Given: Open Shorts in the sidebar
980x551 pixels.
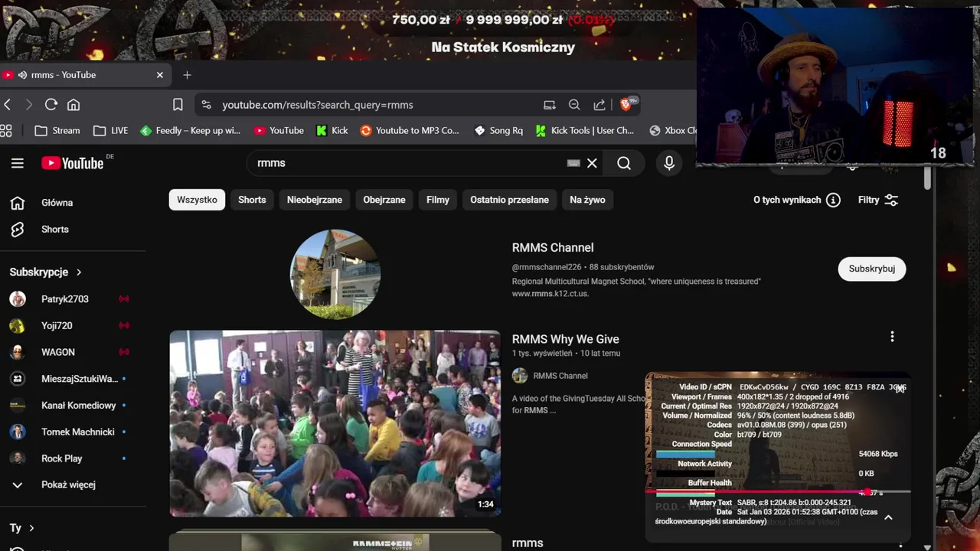Looking at the screenshot, I should 73,230.
